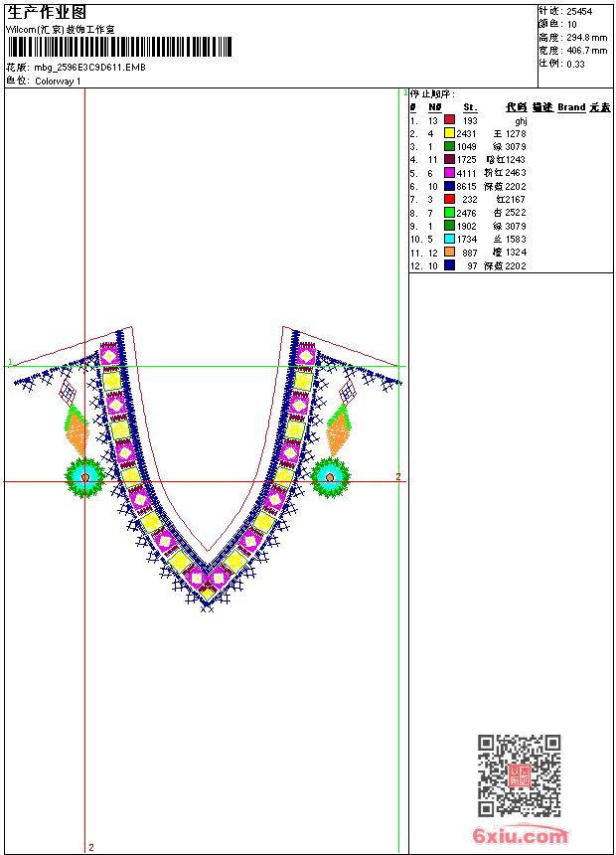Click the color count value '10'
This screenshot has width=616, height=855.
point(572,25)
